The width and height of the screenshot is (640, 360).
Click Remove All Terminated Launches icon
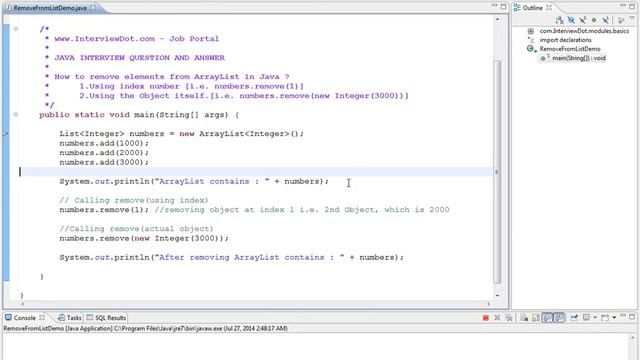(x=509, y=318)
